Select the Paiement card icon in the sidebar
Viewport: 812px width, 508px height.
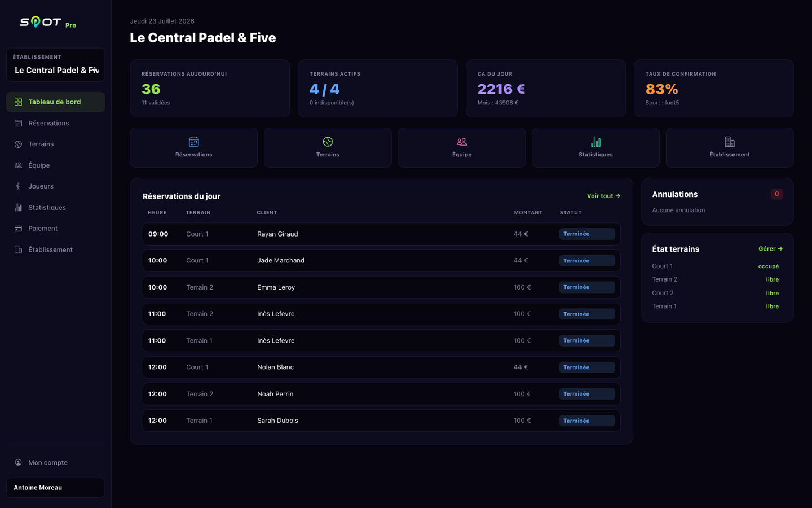tap(18, 229)
